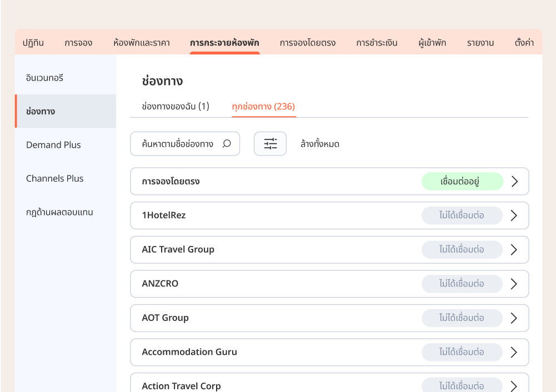Switch to ช่องทางของฉัน (1) tab
The height and width of the screenshot is (392, 556).
click(x=176, y=107)
